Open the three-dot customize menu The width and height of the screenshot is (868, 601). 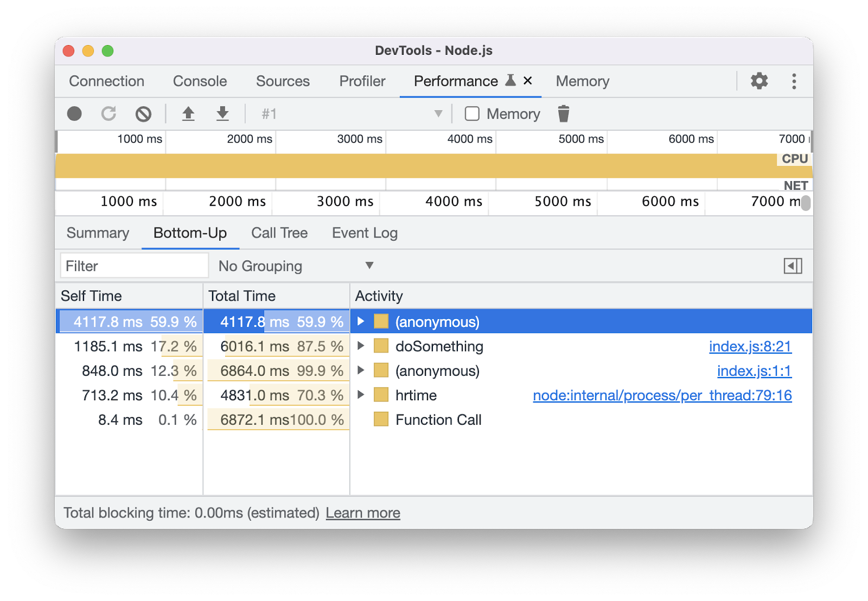[794, 81]
